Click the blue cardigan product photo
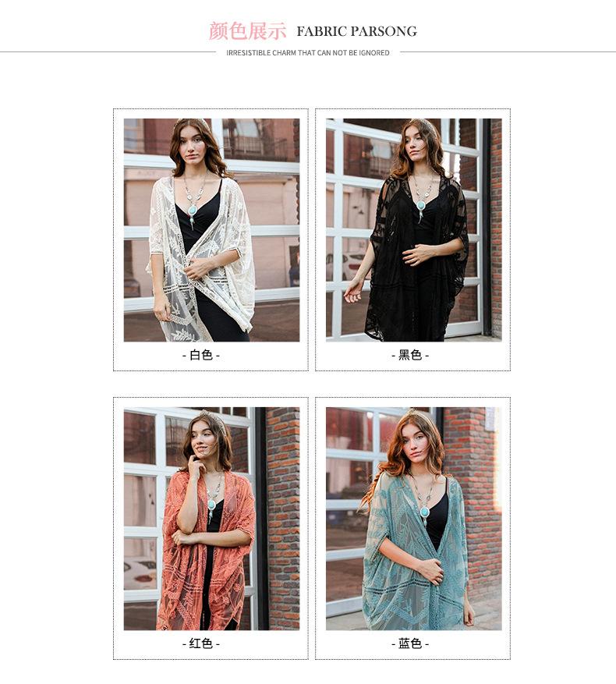Screen dimensions: 616x684 413,519
